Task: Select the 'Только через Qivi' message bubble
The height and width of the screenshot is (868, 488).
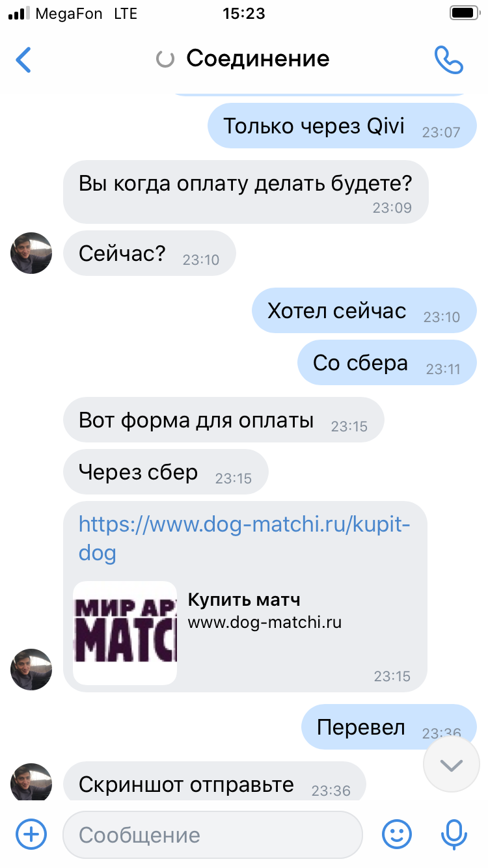Action: [x=342, y=126]
